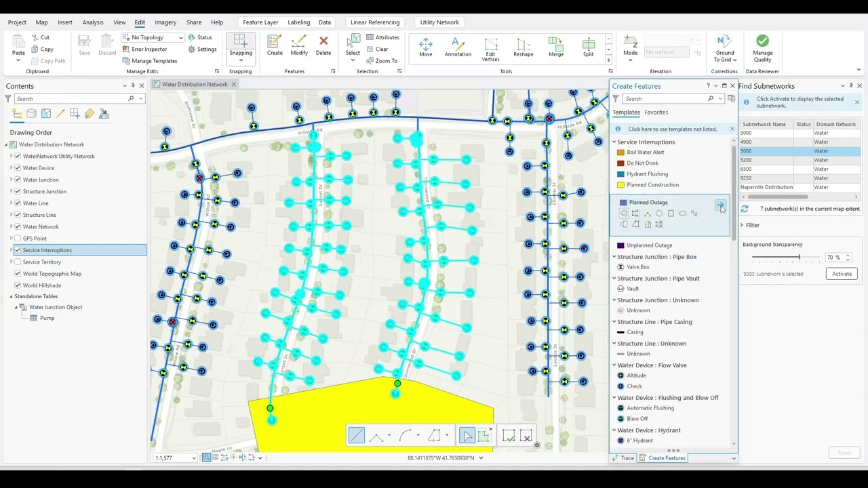Select the Line segment construction tool
This screenshot has width=868, height=488.
click(357, 436)
